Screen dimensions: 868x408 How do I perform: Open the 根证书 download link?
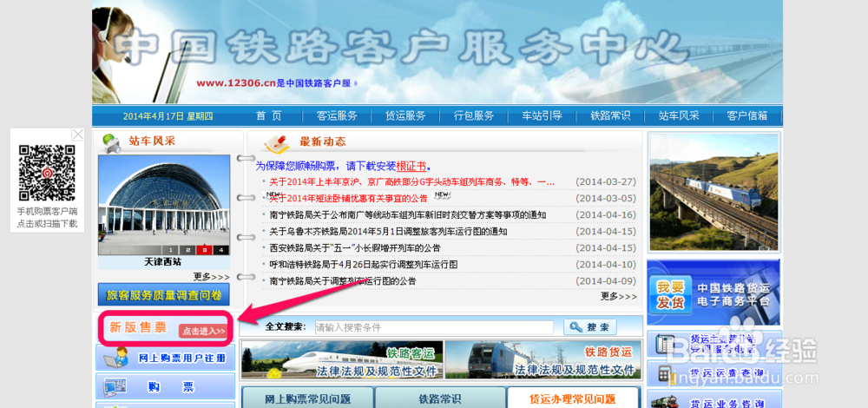(411, 166)
